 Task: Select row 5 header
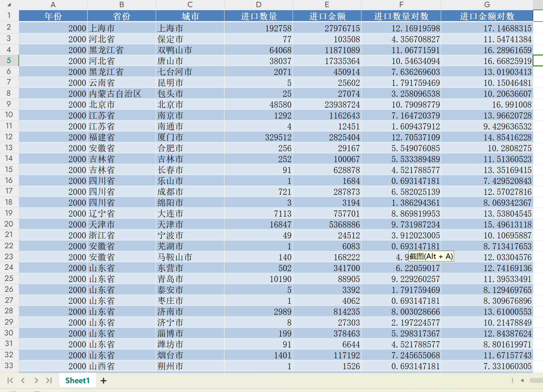[x=9, y=61]
